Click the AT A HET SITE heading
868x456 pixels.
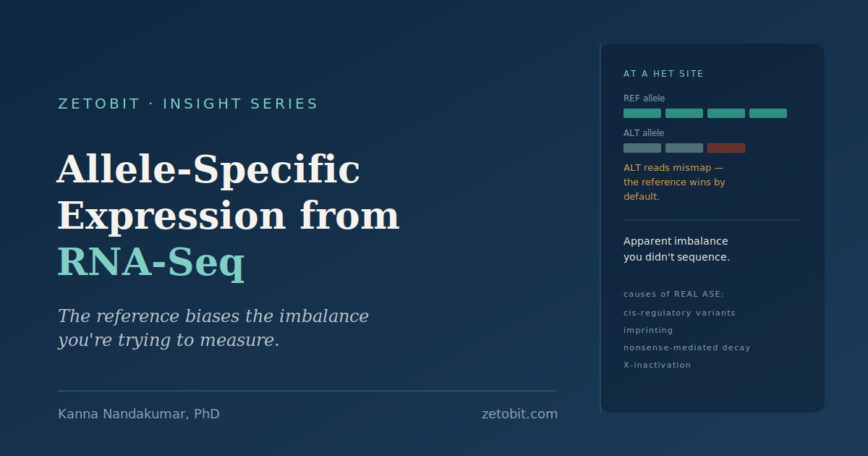tap(663, 74)
